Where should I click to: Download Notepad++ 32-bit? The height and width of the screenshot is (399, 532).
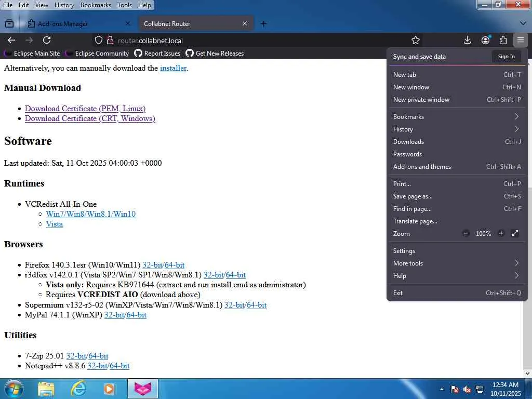click(x=97, y=366)
